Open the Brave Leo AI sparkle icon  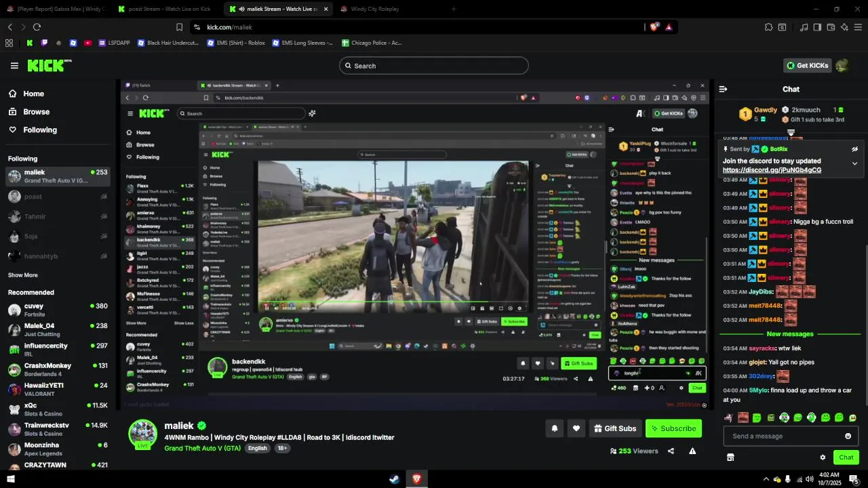tap(844, 27)
